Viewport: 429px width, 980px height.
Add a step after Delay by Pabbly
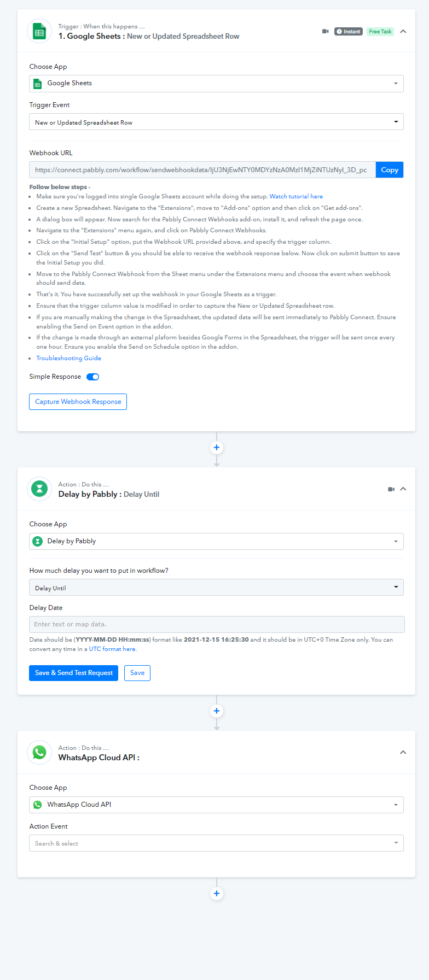(217, 711)
